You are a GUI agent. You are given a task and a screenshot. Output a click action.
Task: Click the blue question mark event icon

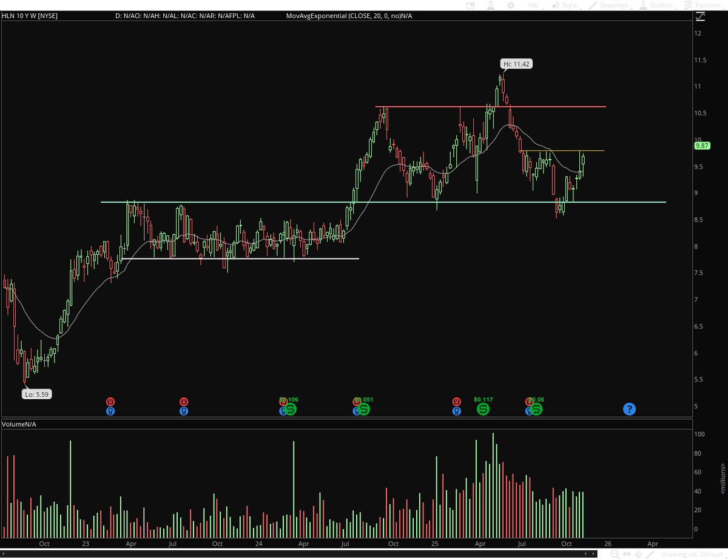pos(630,409)
